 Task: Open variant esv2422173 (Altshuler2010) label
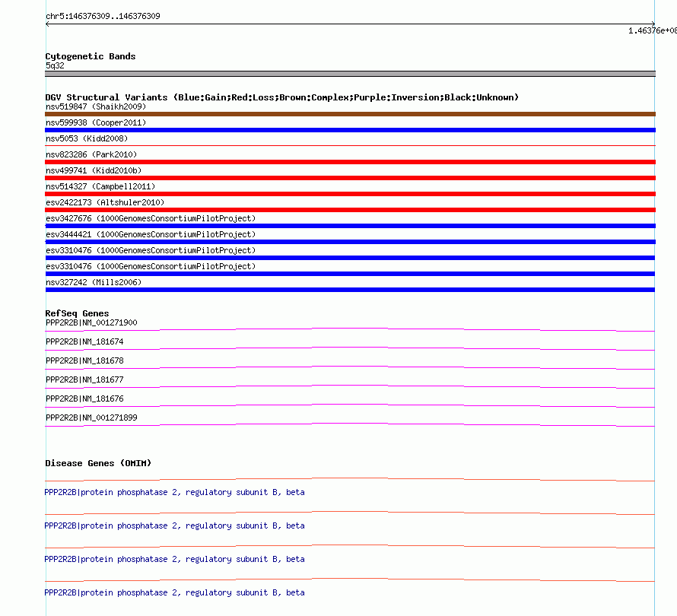click(105, 202)
